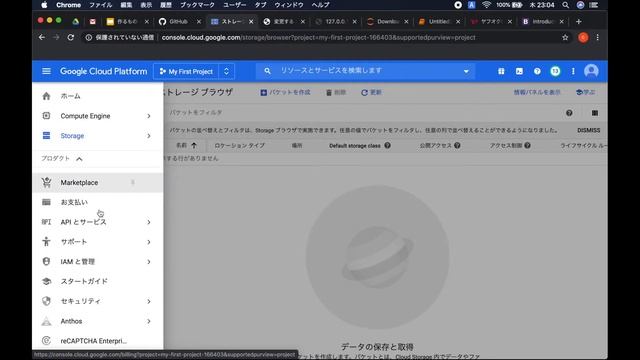640x360 pixels.
Task: Open the help question mark icon
Action: [537, 71]
